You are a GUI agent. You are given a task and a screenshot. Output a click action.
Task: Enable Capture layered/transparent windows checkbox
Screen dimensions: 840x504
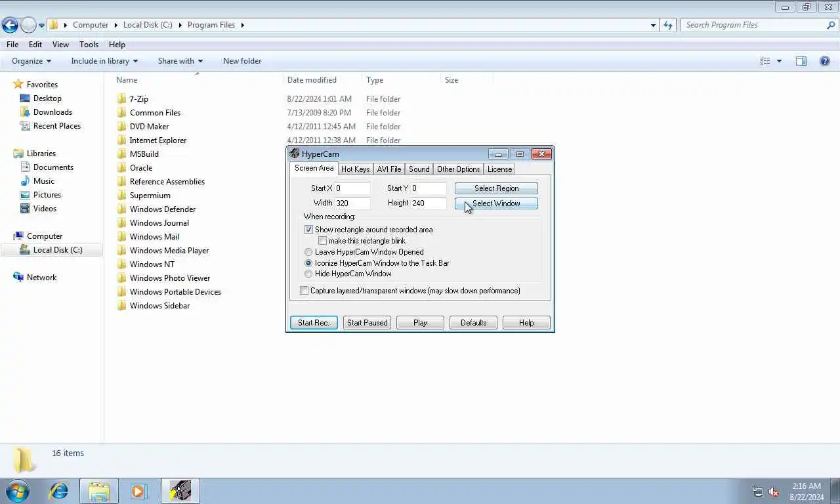click(304, 291)
